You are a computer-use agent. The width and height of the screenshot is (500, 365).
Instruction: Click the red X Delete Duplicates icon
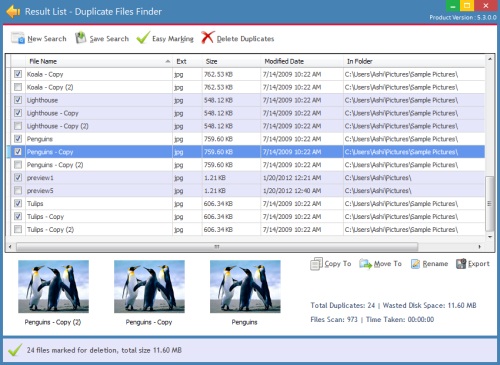pos(207,37)
